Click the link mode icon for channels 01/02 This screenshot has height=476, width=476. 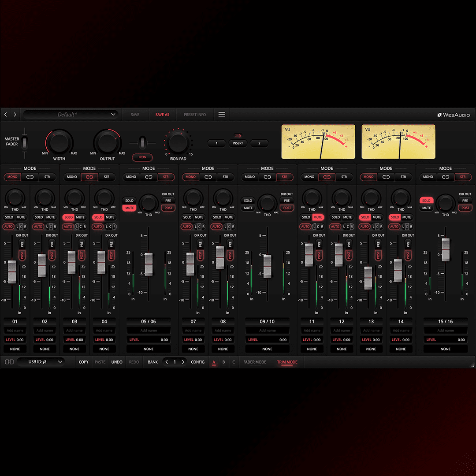pos(30,177)
